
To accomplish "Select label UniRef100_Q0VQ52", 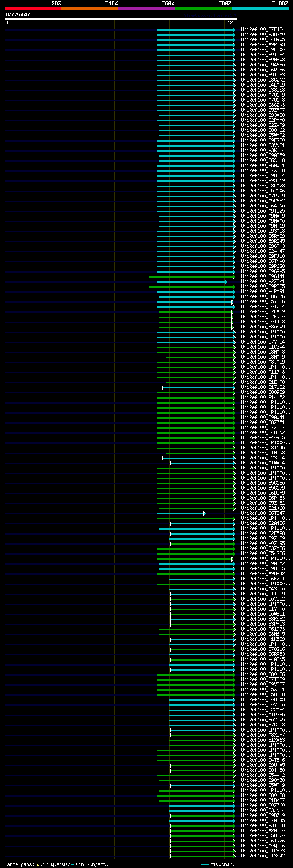I will point(263,599).
